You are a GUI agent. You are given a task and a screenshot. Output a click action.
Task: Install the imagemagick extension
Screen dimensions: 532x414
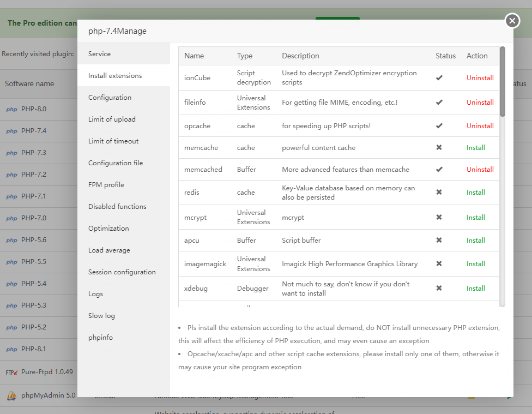[475, 263]
